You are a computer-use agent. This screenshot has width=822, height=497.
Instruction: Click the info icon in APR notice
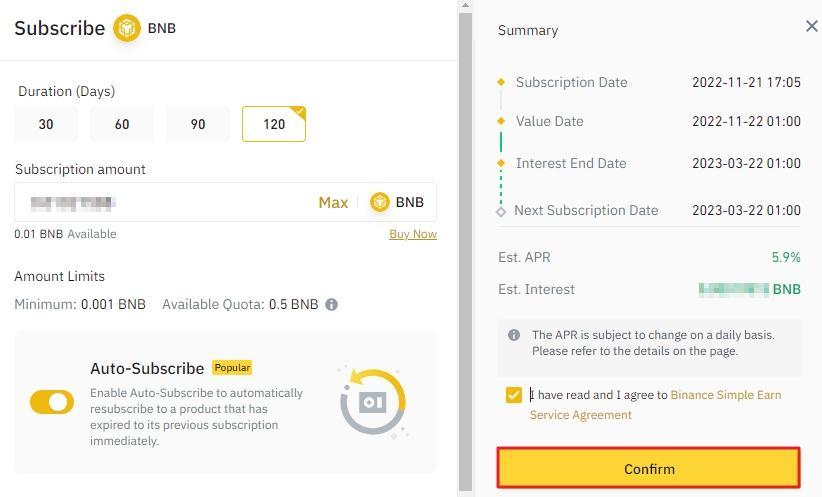tap(514, 335)
